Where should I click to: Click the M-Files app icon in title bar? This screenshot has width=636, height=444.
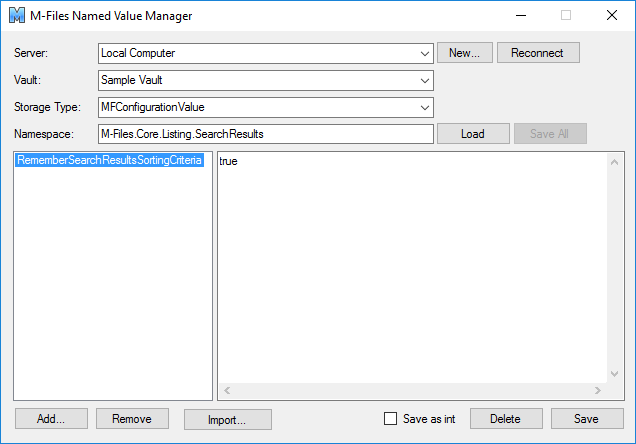coord(17,15)
